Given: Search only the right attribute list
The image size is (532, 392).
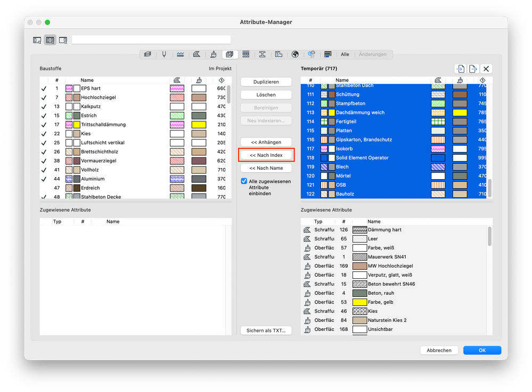Looking at the screenshot, I should [63, 40].
